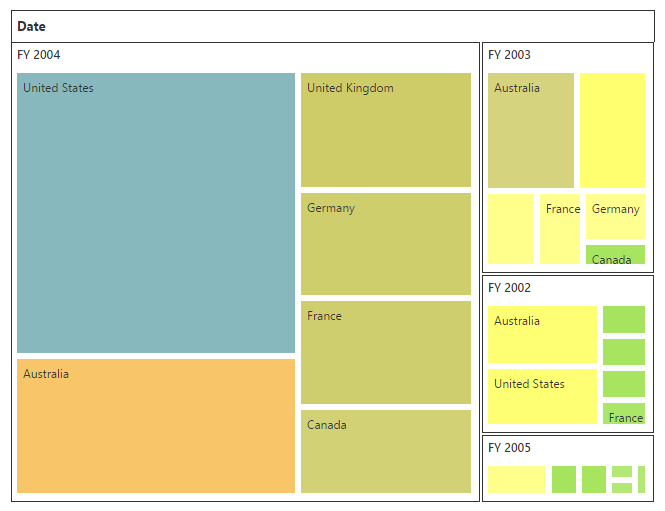Click the green France tile in FY 2002
Screen dimensions: 665x511
tap(624, 413)
